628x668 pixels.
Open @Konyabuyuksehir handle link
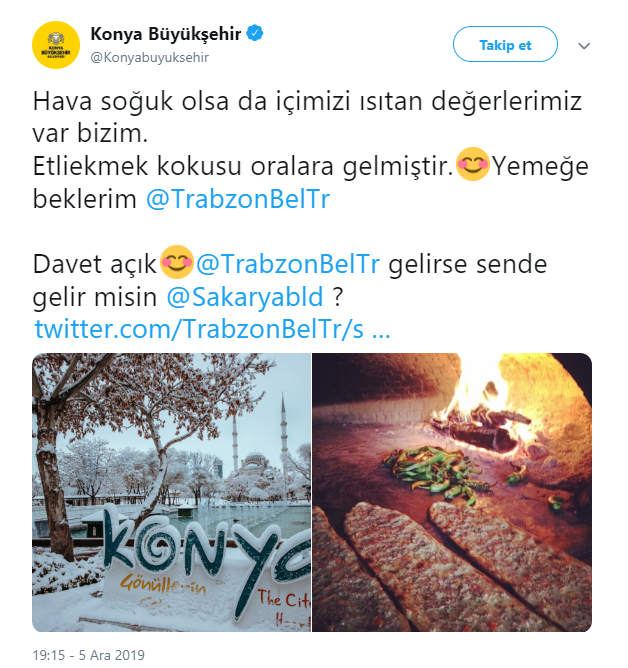[x=150, y=58]
